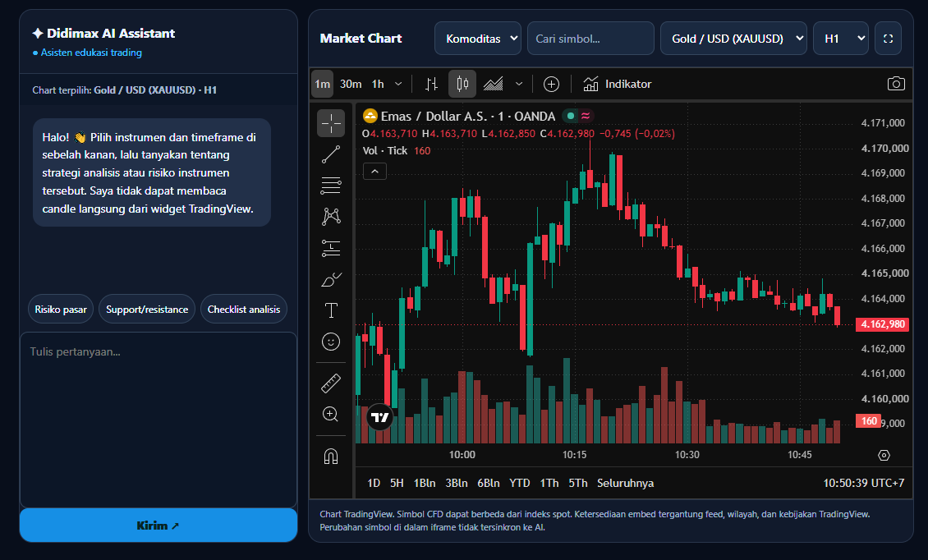
Task: Click the Support/resistance suggestion chip
Action: point(147,309)
